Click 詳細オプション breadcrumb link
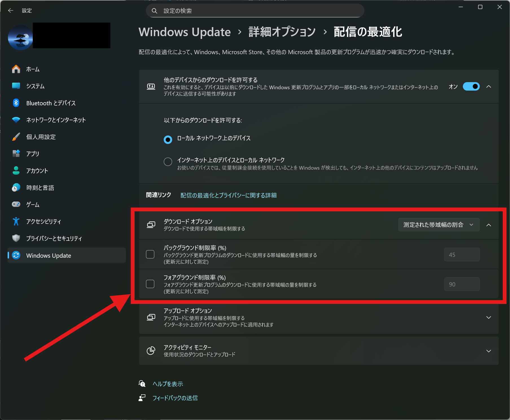Viewport: 510px width, 420px height. click(x=282, y=32)
